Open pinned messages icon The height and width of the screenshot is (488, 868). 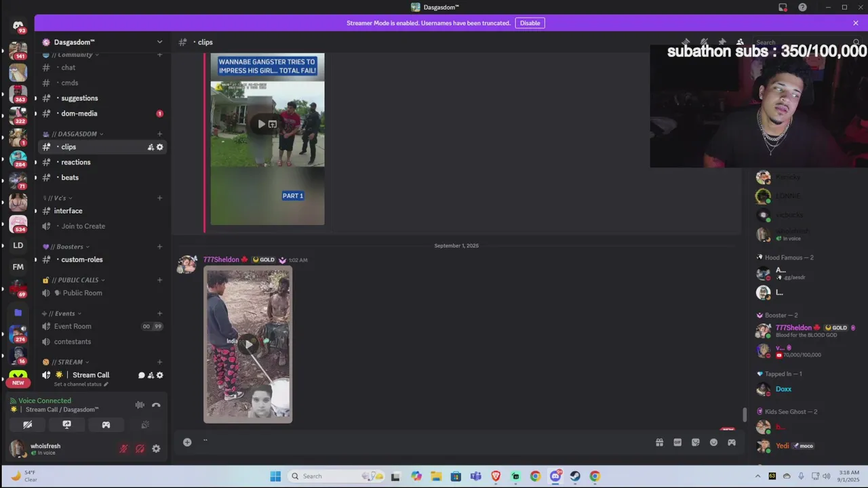click(x=722, y=42)
